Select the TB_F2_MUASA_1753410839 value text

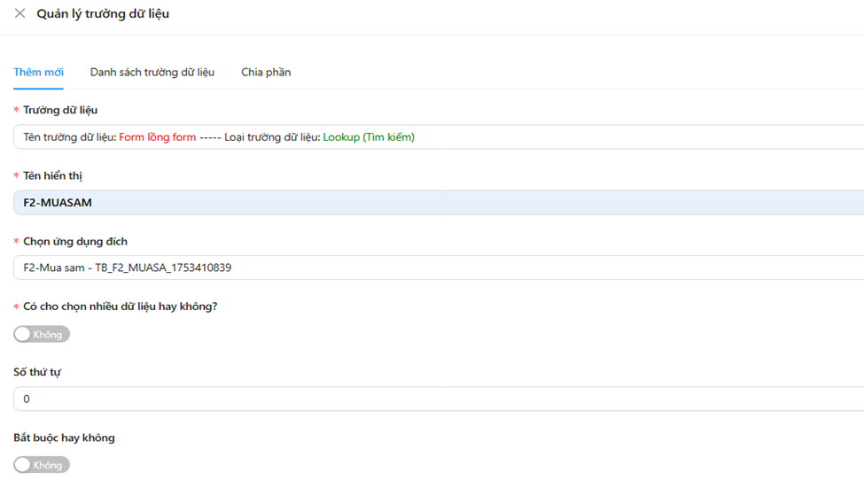pos(163,268)
